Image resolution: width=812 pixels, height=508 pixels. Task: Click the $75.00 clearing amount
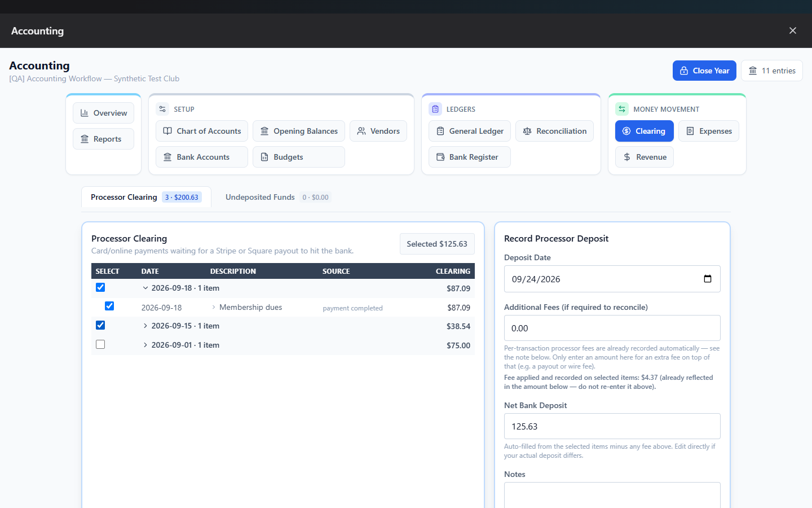458,345
